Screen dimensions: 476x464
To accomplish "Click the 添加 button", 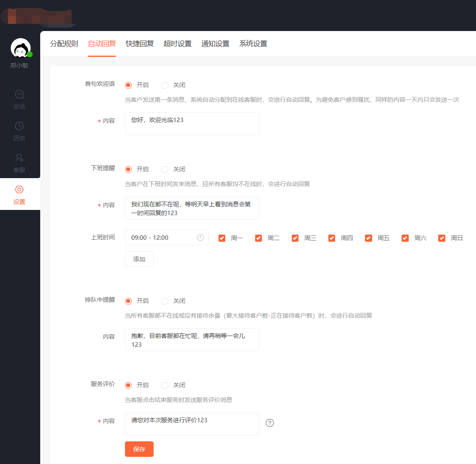I will (x=139, y=259).
